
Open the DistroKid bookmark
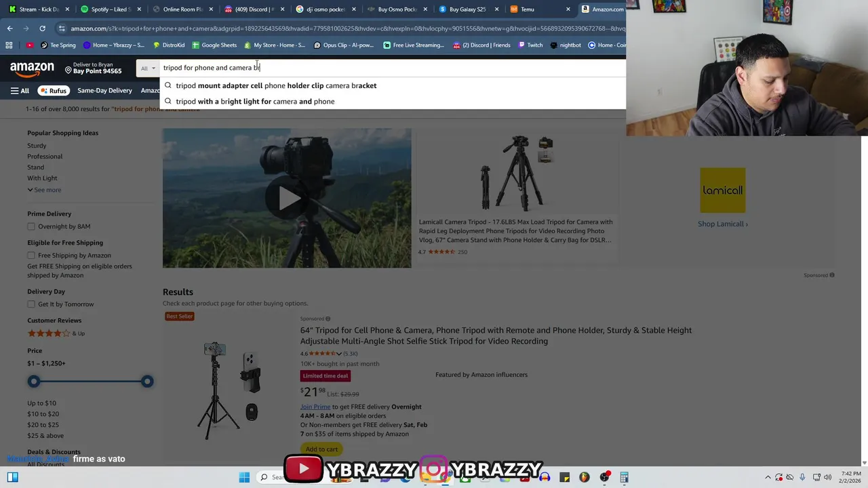(x=169, y=45)
